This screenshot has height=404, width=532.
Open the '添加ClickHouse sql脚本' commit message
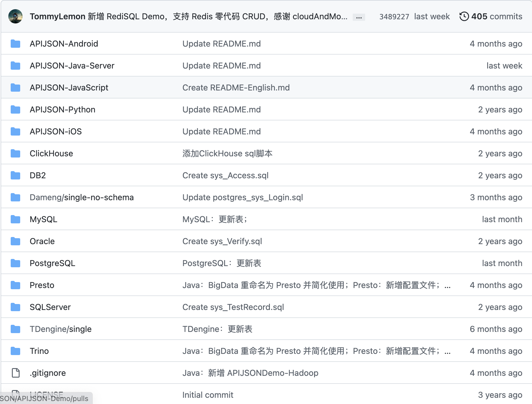(x=227, y=153)
